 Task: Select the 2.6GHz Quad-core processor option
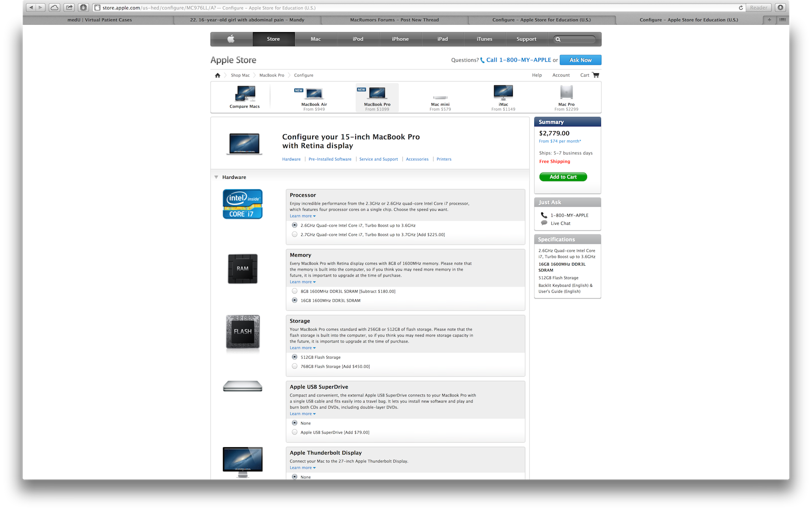pyautogui.click(x=295, y=225)
